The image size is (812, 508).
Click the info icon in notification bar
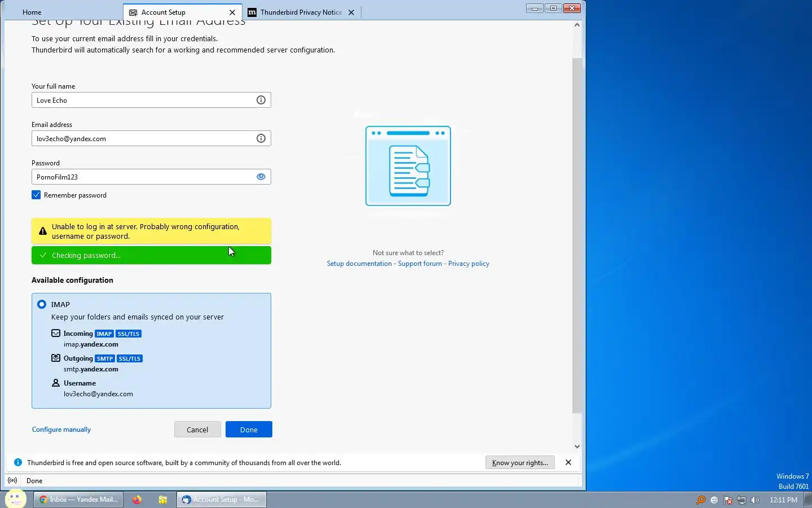[x=17, y=462]
